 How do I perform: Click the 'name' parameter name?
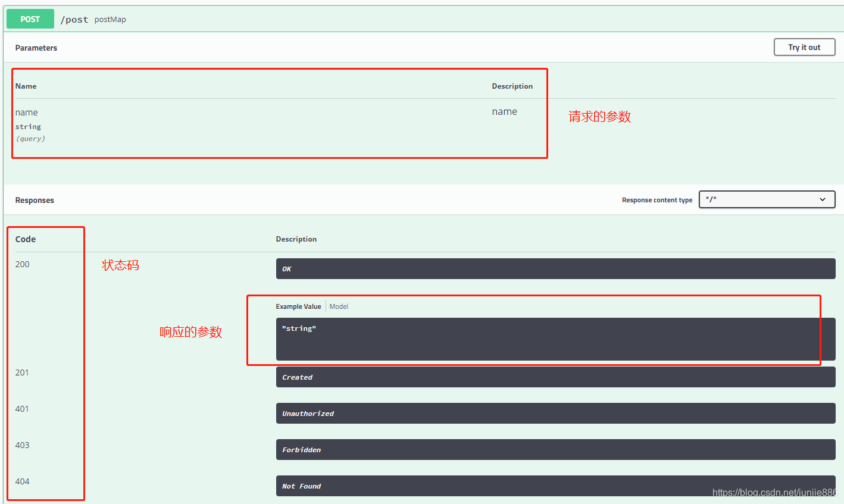point(26,112)
